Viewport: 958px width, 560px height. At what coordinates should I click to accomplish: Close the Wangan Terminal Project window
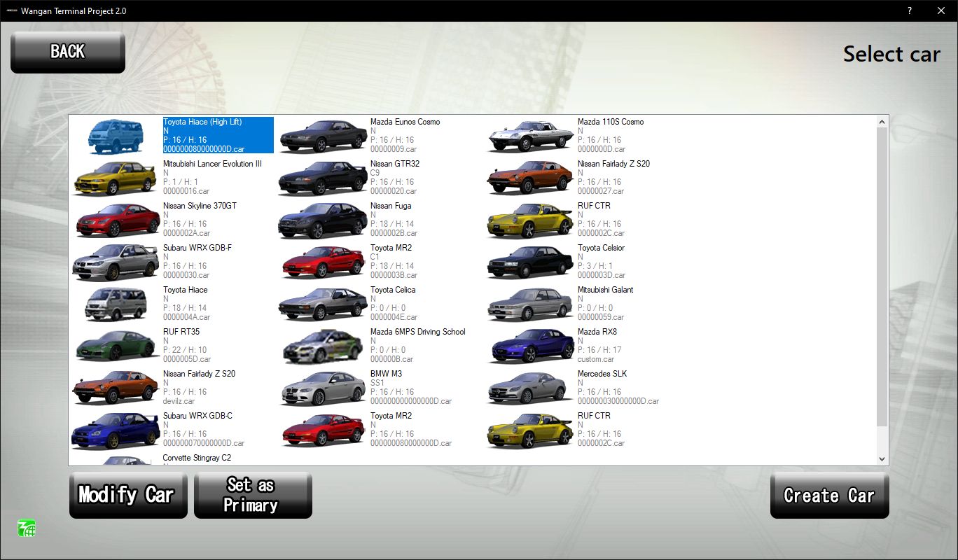click(x=941, y=10)
